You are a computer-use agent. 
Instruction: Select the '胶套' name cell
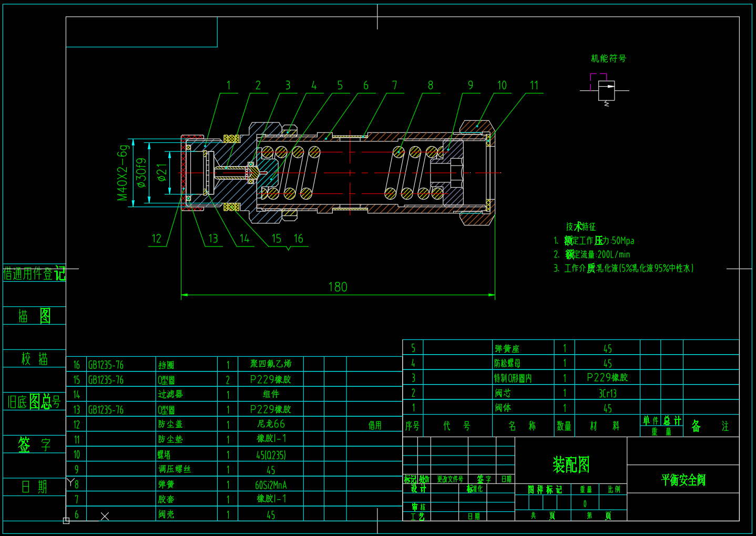pos(166,499)
